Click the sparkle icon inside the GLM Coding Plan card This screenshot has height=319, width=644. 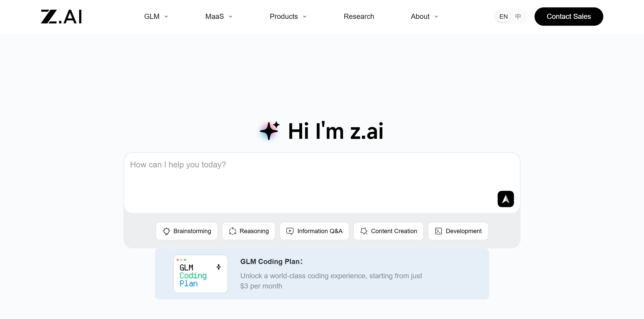(x=218, y=267)
